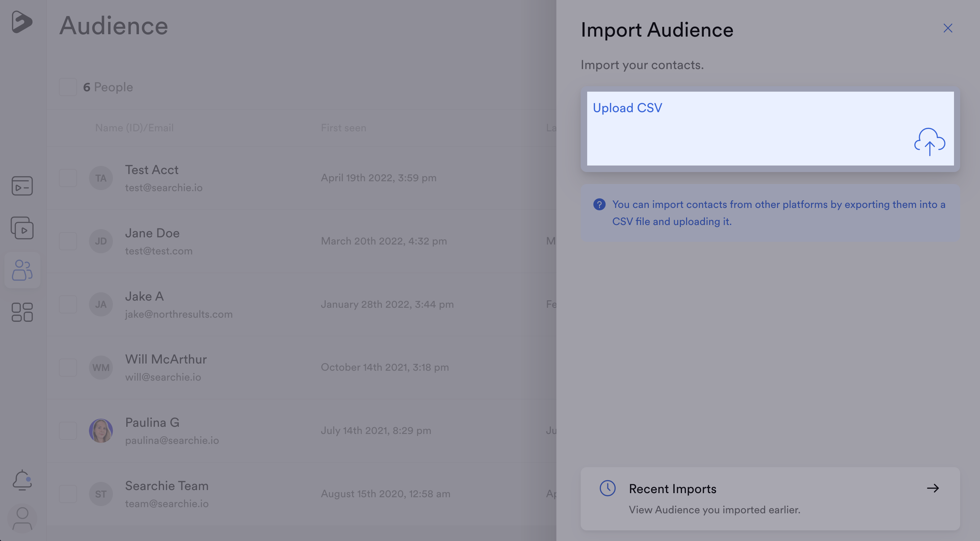Click email will@searchie.io

pyautogui.click(x=163, y=377)
